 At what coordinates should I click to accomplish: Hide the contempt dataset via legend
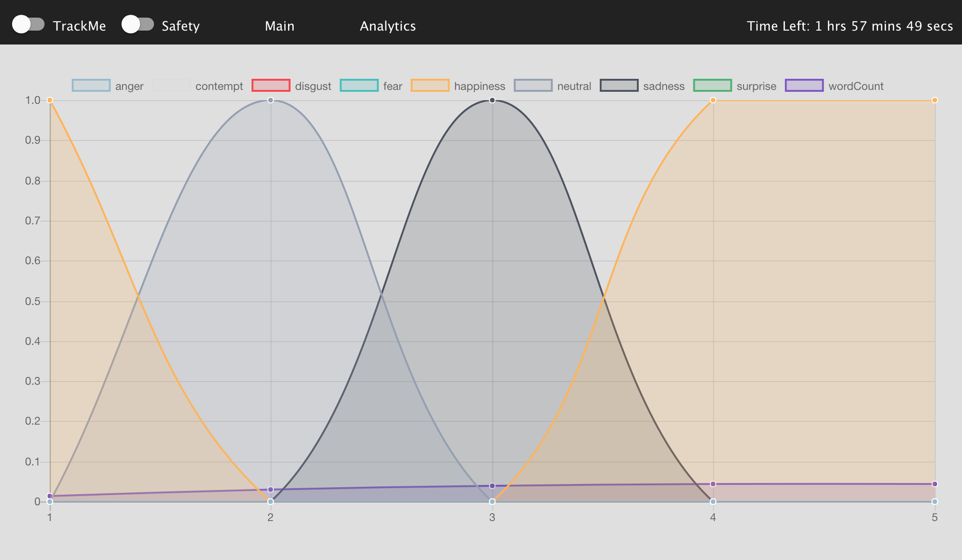coord(171,86)
